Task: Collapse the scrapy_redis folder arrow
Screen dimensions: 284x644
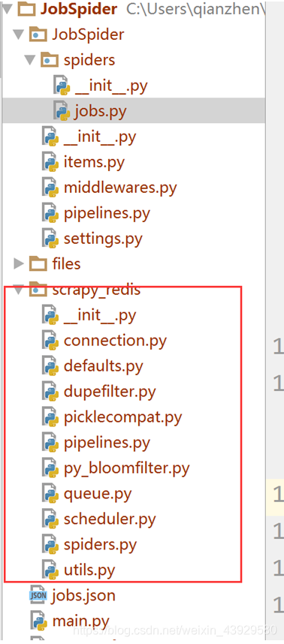Action: [x=19, y=290]
